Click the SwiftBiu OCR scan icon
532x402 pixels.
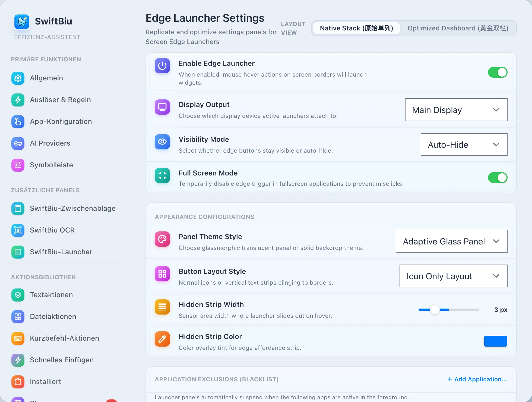[x=18, y=230]
